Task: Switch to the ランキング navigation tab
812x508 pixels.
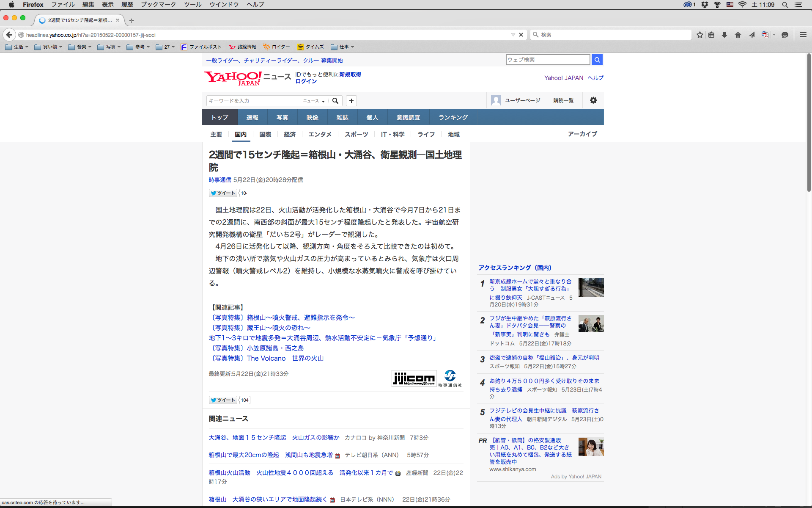Action: [x=453, y=117]
